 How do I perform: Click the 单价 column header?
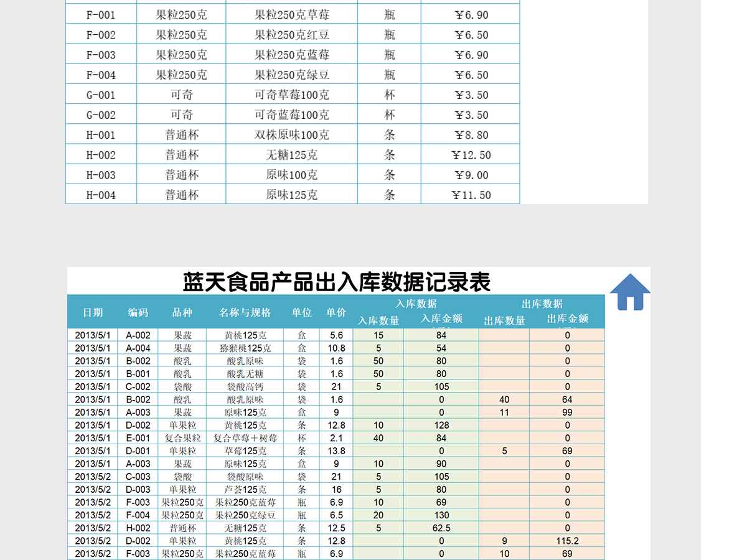336,312
